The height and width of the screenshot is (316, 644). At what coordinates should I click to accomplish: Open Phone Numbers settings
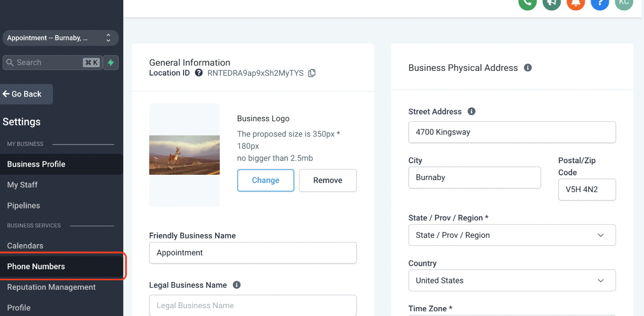36,266
